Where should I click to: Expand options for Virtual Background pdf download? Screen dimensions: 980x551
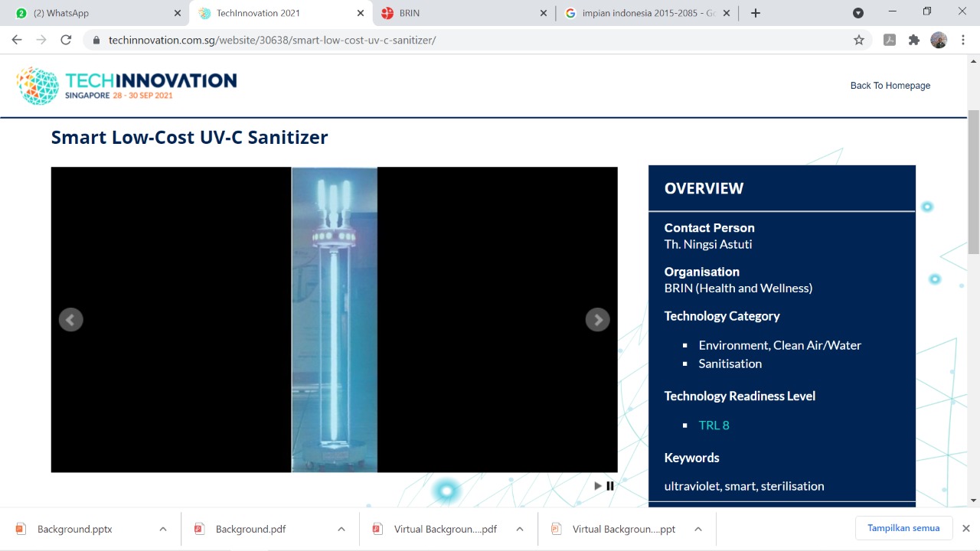[x=520, y=529]
